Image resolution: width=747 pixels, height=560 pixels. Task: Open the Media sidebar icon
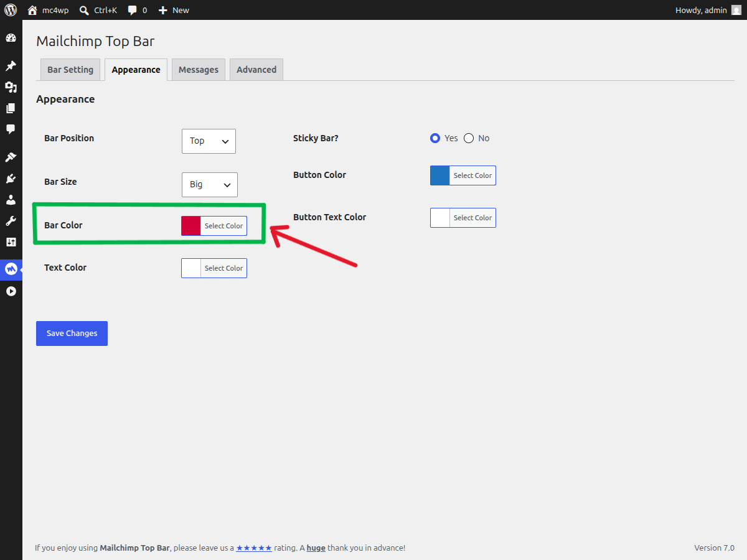(11, 87)
